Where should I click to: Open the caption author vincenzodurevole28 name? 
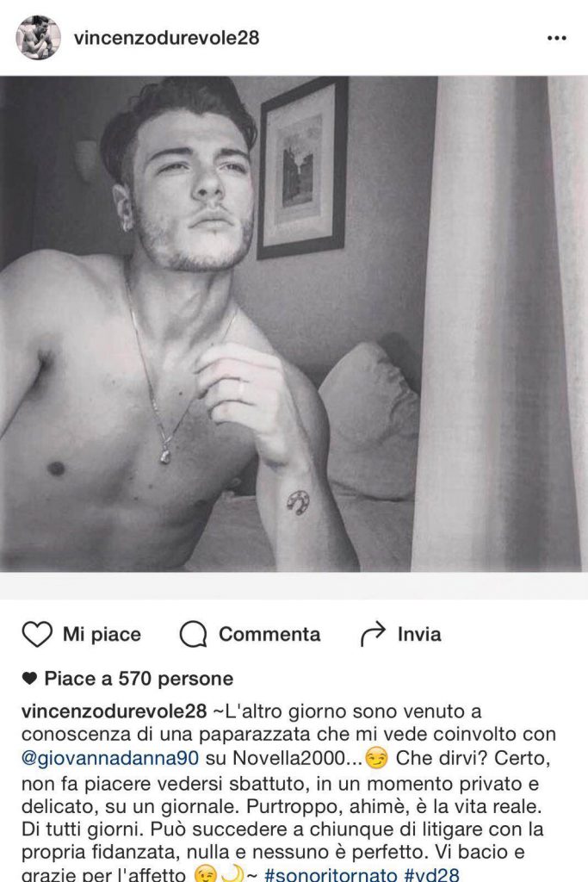(x=115, y=711)
